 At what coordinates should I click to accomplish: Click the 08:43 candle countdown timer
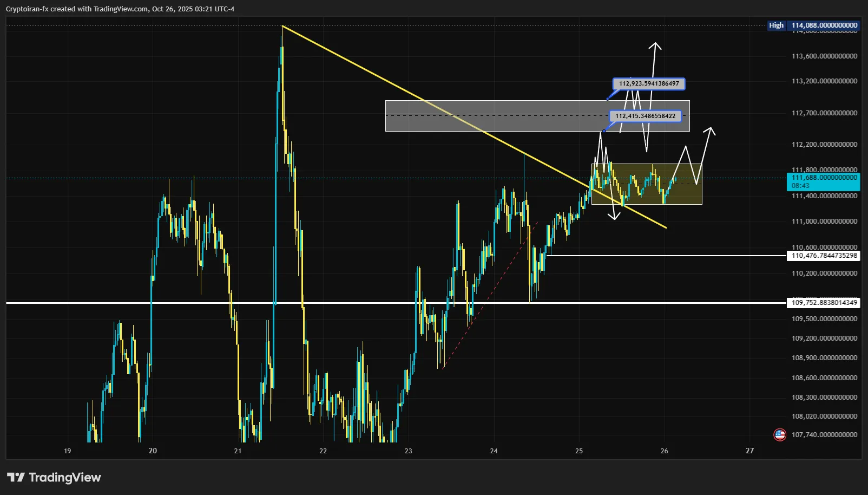pyautogui.click(x=801, y=186)
